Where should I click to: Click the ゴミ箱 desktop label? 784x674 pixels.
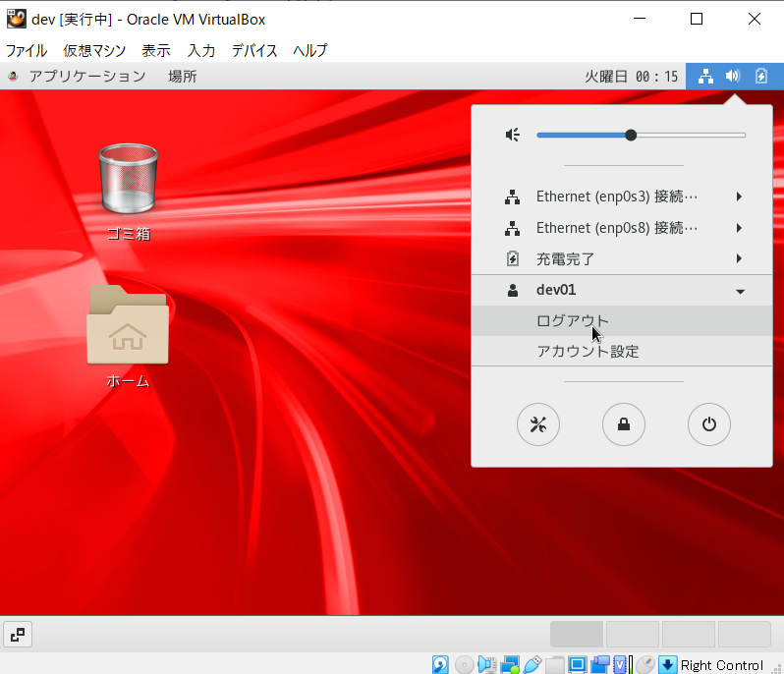pos(129,234)
